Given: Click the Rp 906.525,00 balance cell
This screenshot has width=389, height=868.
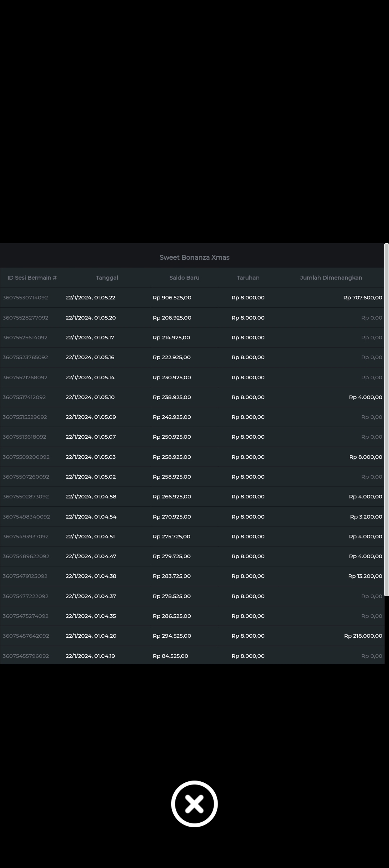Looking at the screenshot, I should (x=172, y=298).
